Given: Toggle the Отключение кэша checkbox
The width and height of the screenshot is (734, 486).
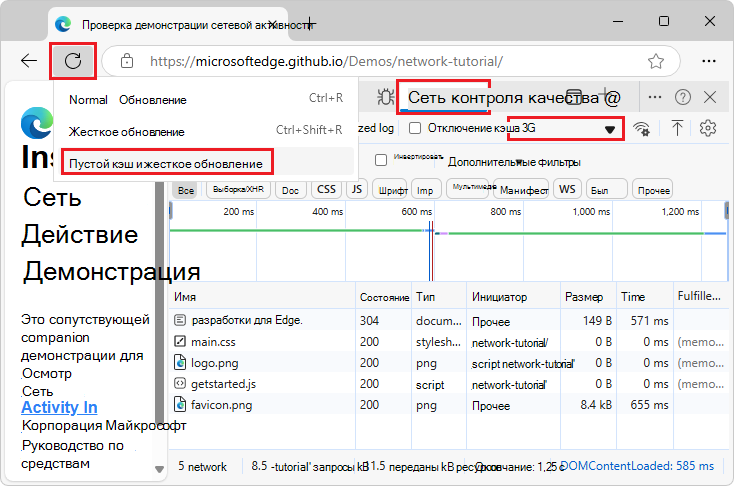Looking at the screenshot, I should (415, 128).
